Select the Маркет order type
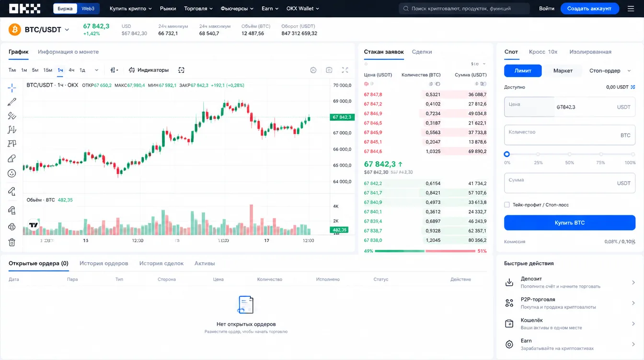The height and width of the screenshot is (360, 644). (x=563, y=71)
